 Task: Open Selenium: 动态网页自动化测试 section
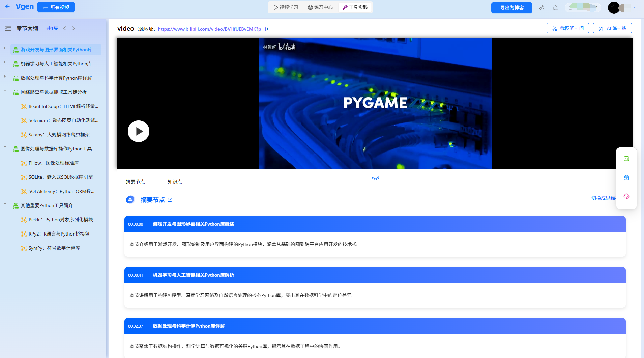pyautogui.click(x=60, y=120)
